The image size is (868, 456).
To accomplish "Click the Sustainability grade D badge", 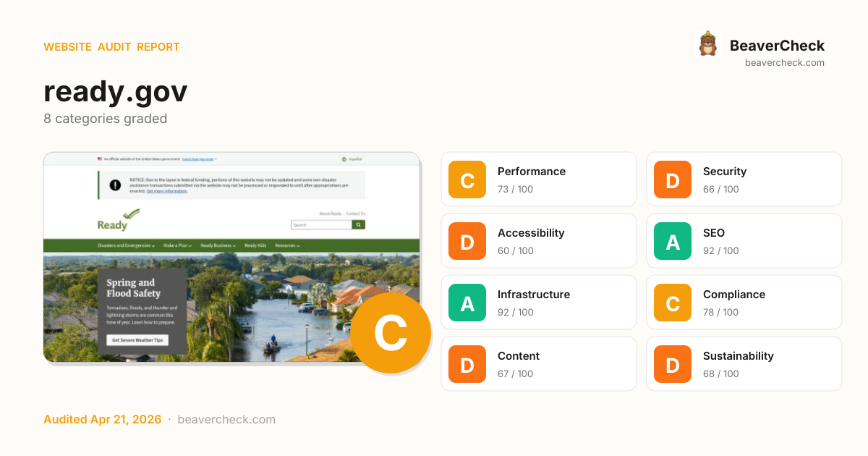I will pyautogui.click(x=673, y=364).
